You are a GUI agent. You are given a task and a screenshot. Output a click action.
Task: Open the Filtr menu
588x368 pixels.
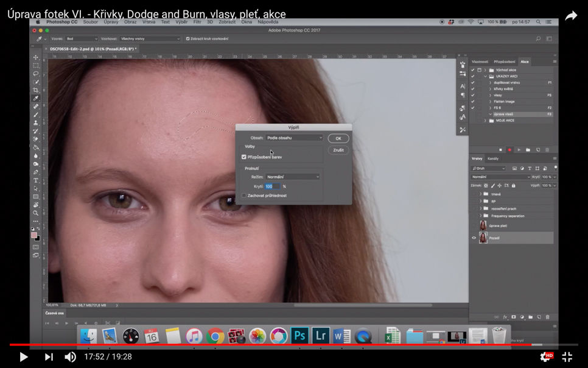click(197, 22)
